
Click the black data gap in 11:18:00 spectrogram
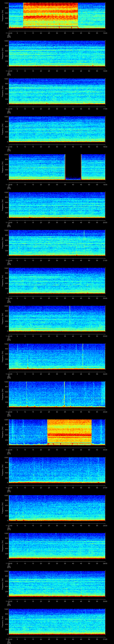click(x=73, y=167)
